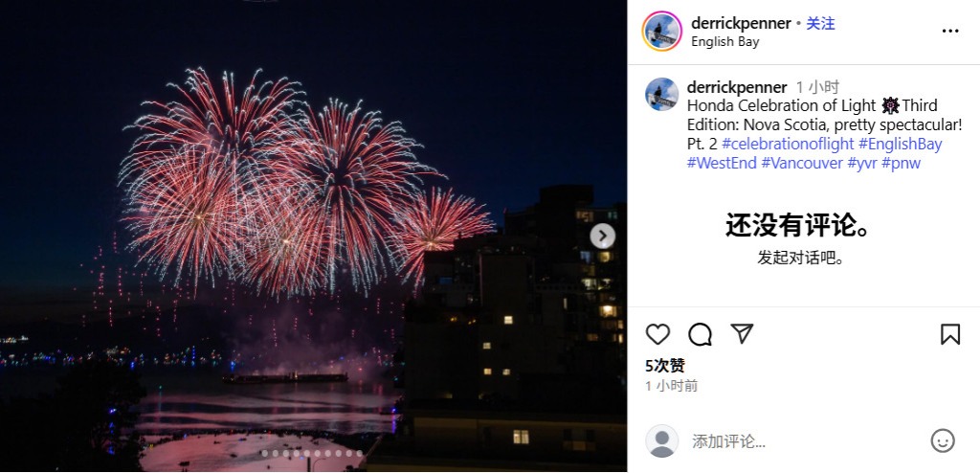View the list of 5次赞 likes

665,366
